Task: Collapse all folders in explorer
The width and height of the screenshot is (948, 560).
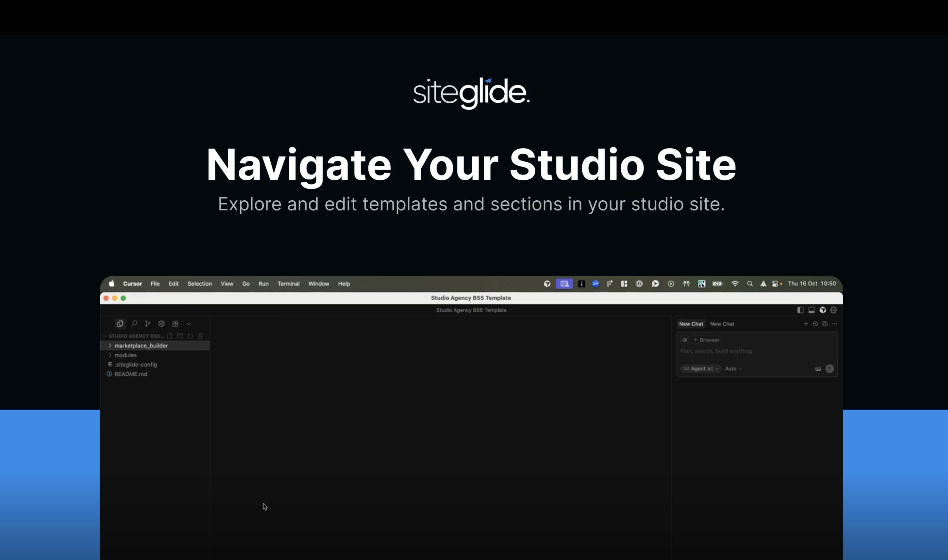Action: coord(200,336)
